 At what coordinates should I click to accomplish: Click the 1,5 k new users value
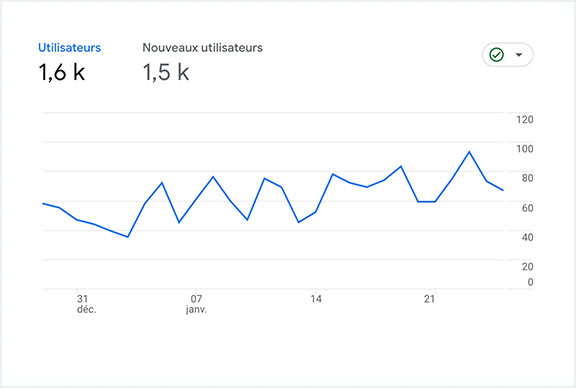tap(166, 72)
